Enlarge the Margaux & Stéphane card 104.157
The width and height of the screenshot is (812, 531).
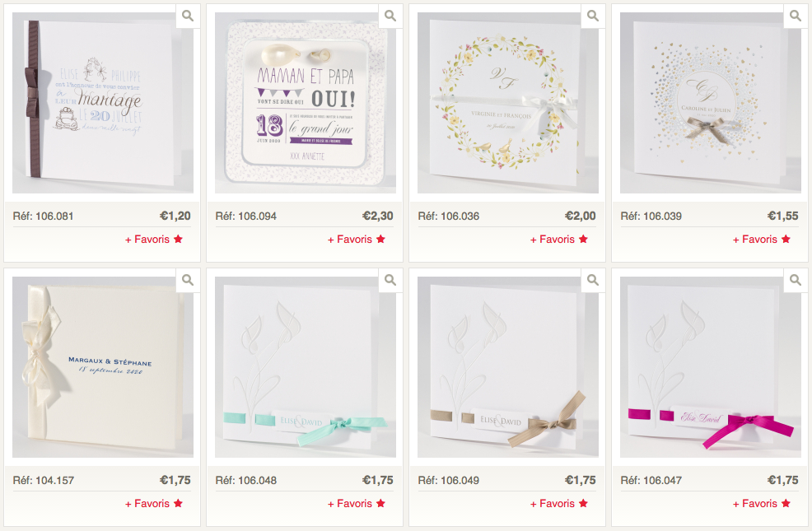coord(188,281)
